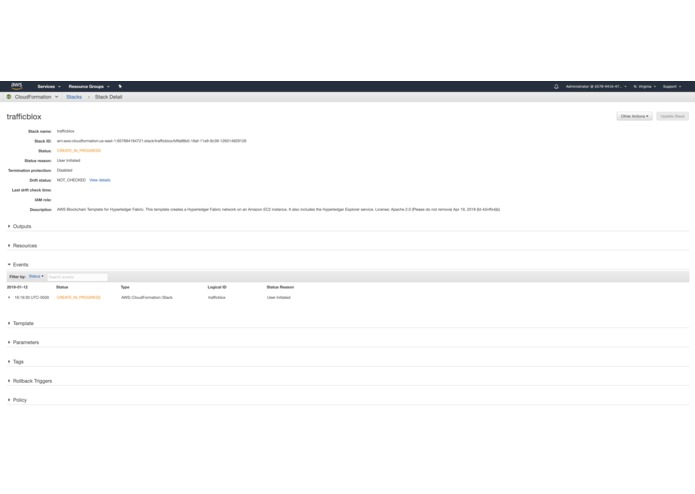Expand the Resources section
695x494 pixels.
22,245
